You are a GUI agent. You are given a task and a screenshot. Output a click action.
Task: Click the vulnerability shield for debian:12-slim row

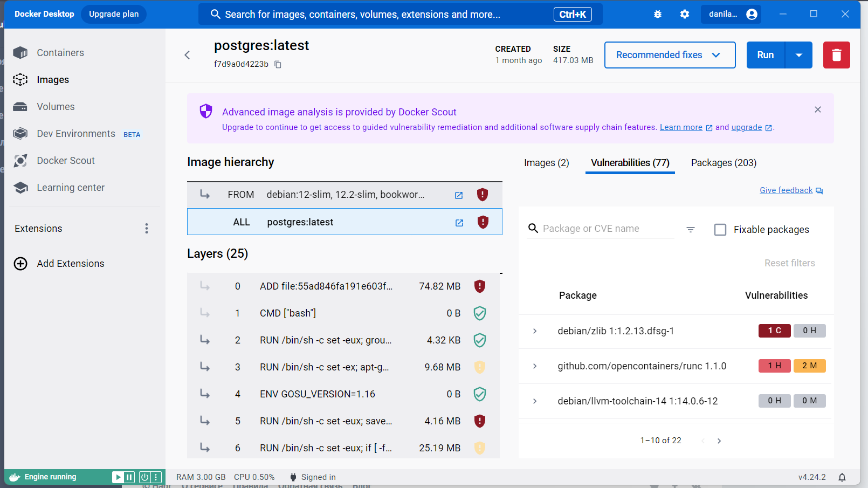click(x=483, y=195)
